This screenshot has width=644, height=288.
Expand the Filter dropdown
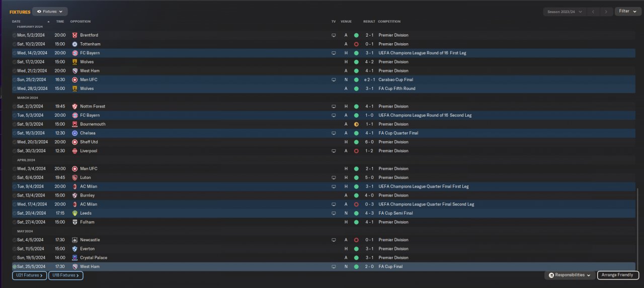click(628, 11)
